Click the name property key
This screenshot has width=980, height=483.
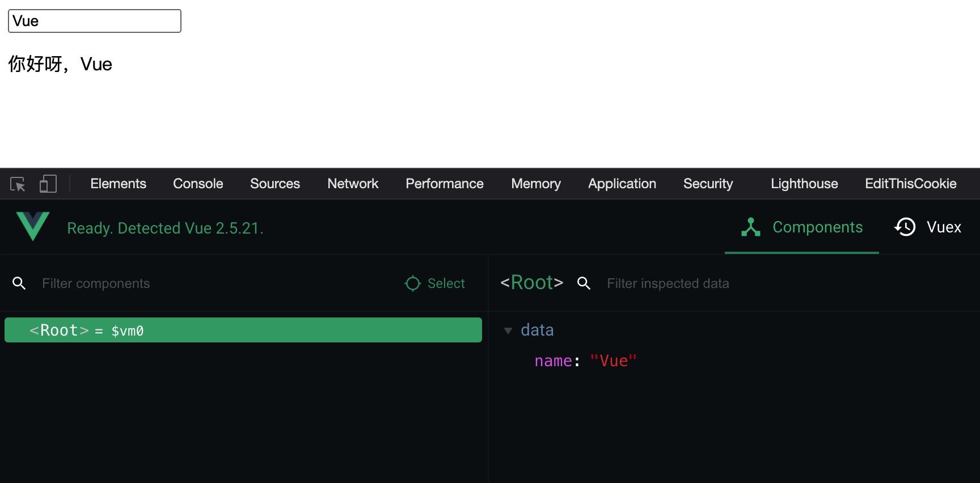point(553,361)
